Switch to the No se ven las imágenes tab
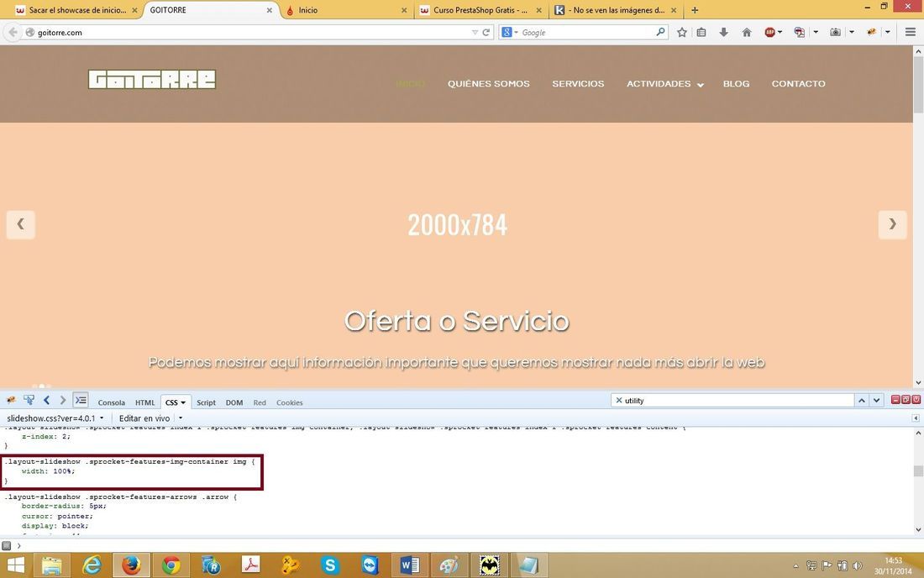 pos(617,10)
